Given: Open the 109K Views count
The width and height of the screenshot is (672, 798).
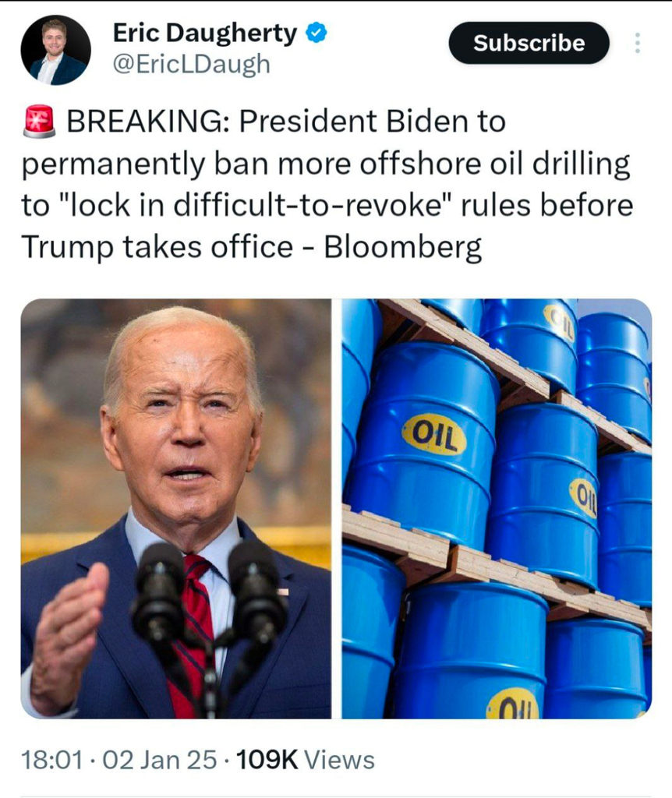Looking at the screenshot, I should coord(305,760).
